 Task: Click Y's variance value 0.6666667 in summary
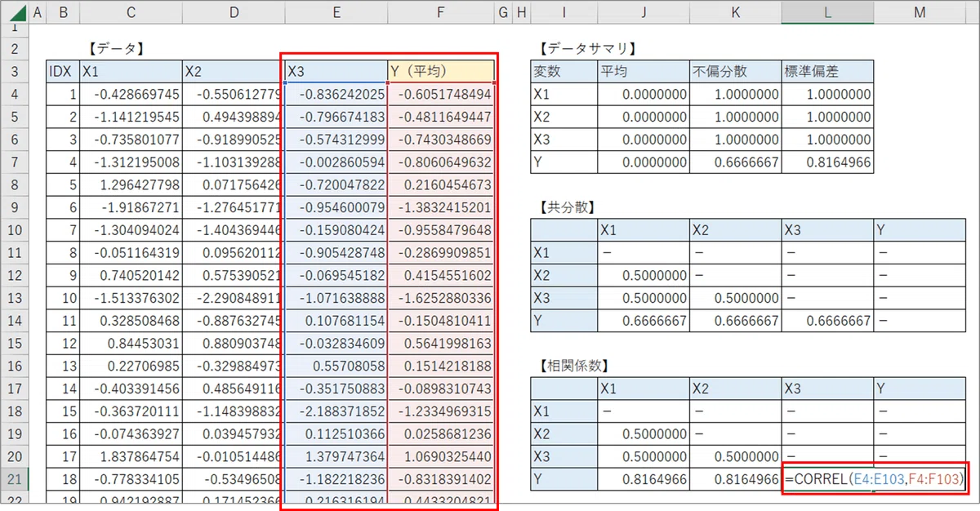click(x=735, y=162)
